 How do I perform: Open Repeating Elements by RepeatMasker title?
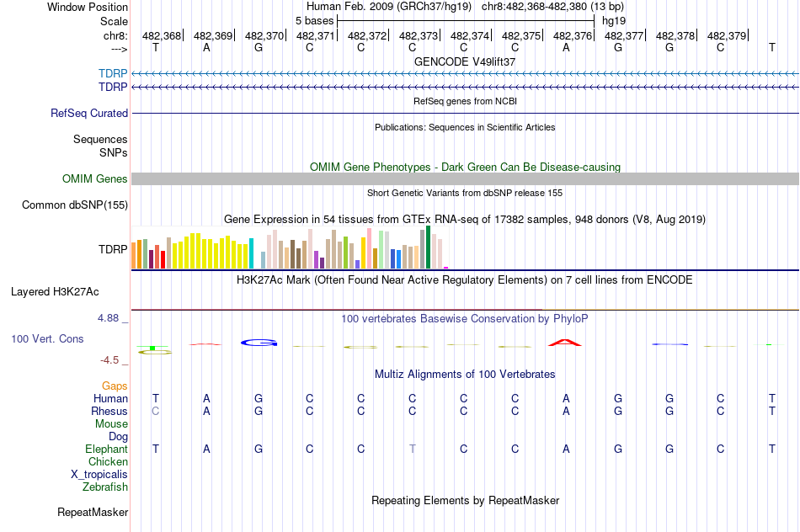click(465, 500)
